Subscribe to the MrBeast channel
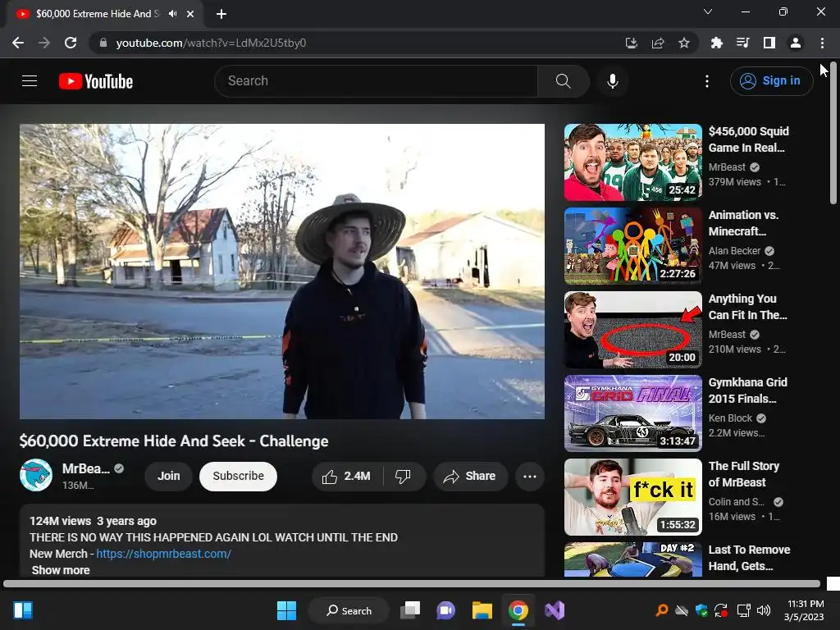 [238, 477]
